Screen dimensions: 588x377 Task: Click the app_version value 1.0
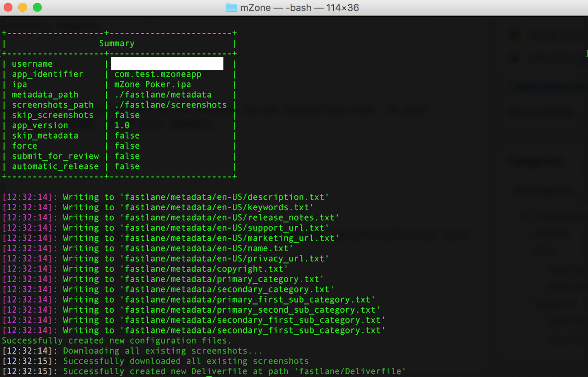[122, 125]
